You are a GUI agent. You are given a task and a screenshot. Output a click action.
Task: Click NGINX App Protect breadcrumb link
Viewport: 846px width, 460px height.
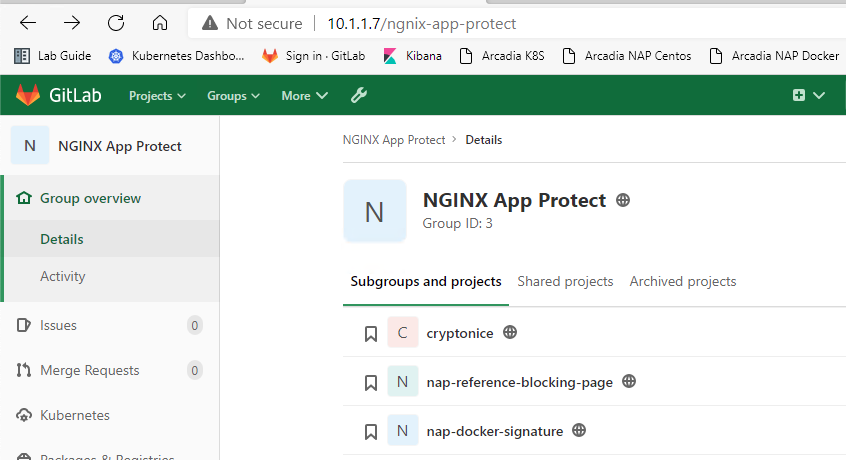pos(394,140)
